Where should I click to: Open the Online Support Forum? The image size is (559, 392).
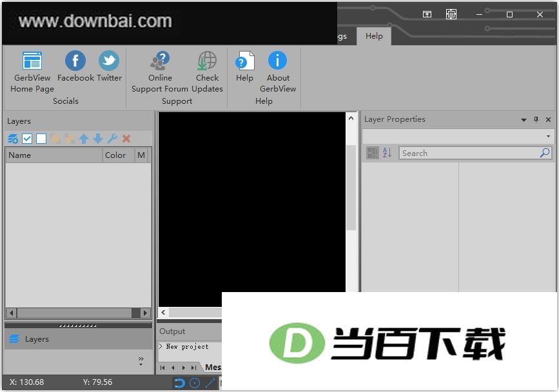click(160, 72)
